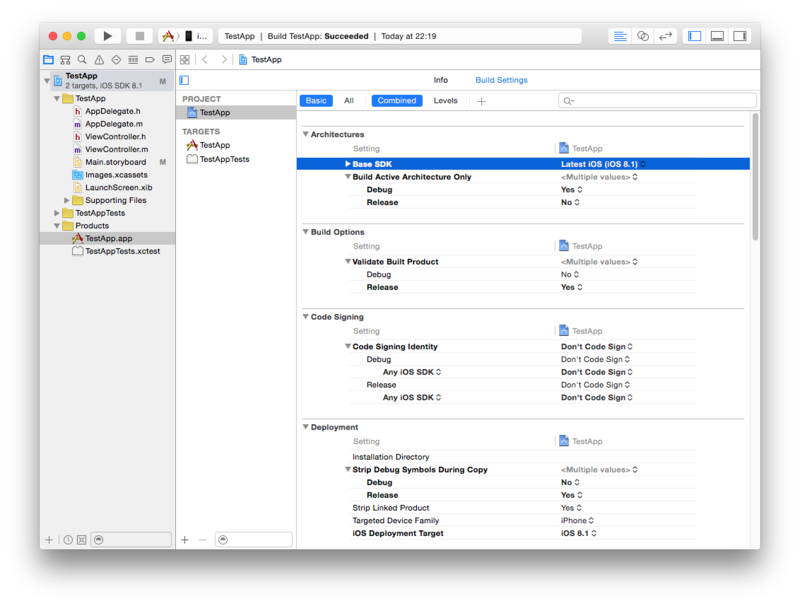Screen dimensions: 800x606
Task: Expand the Supporting Files group
Action: [x=66, y=200]
